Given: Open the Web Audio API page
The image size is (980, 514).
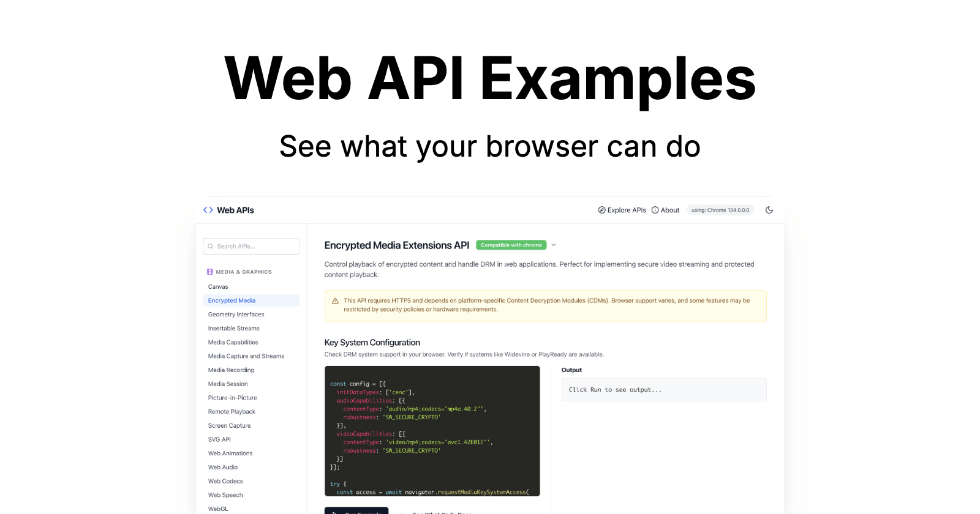Looking at the screenshot, I should coord(223,467).
